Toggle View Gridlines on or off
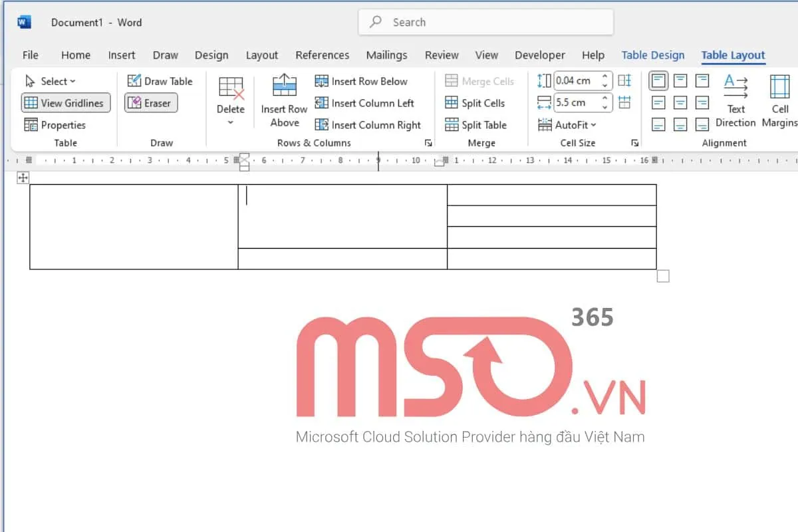 (x=65, y=103)
